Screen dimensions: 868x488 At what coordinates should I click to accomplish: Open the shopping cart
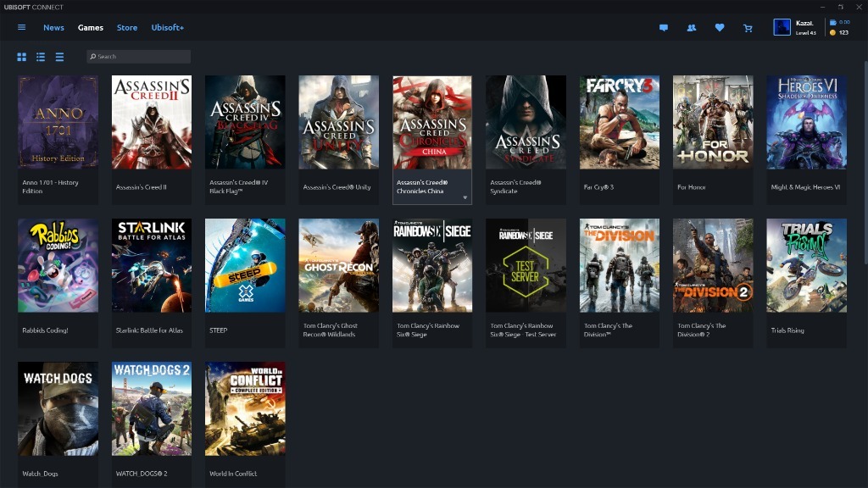click(x=748, y=28)
